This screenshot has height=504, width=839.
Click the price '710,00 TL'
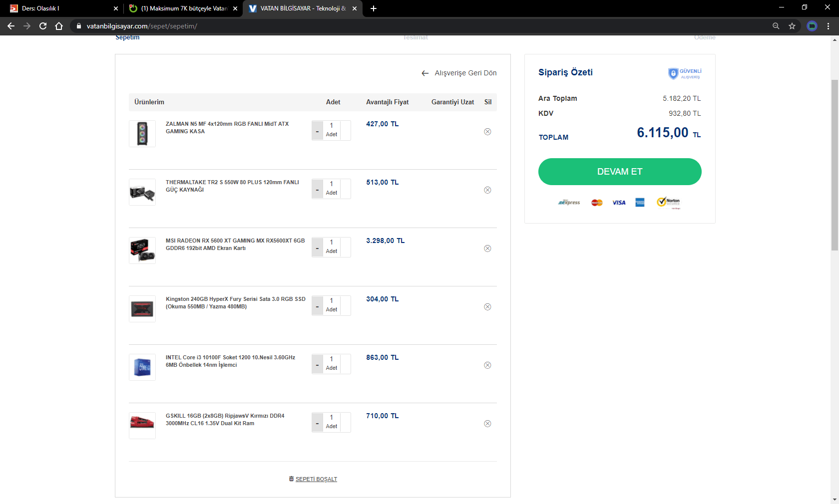[x=383, y=416]
